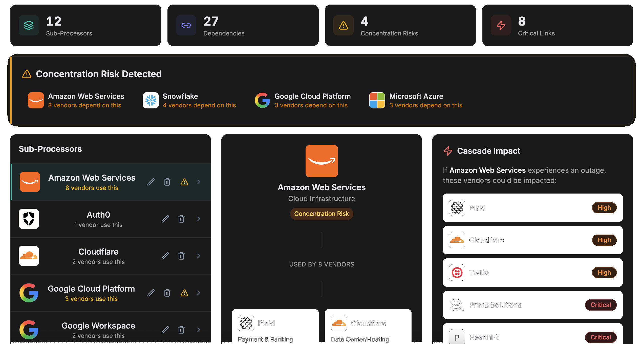Viewport: 644px width, 344px height.
Task: Click the 'Concentration Risk Detected' heading
Action: (x=99, y=74)
